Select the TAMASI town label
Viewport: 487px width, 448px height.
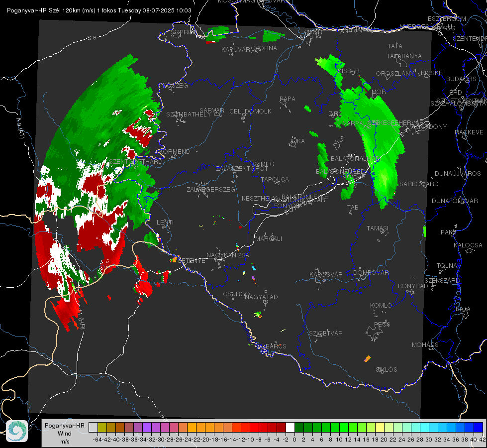(378, 228)
